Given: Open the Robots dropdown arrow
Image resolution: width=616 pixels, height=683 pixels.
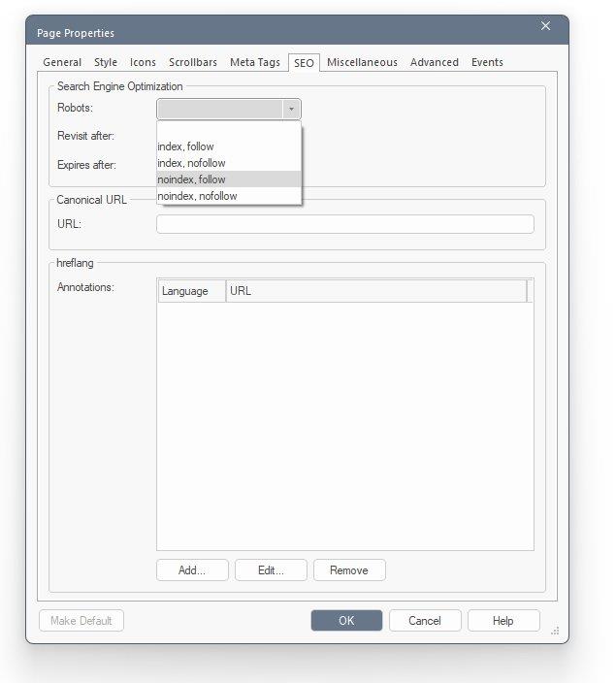Looking at the screenshot, I should (291, 109).
